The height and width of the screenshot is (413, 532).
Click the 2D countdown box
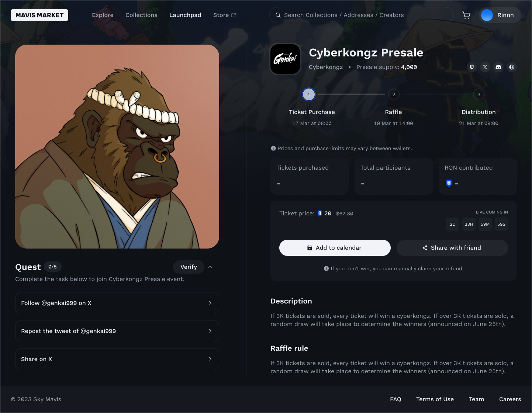click(x=453, y=224)
